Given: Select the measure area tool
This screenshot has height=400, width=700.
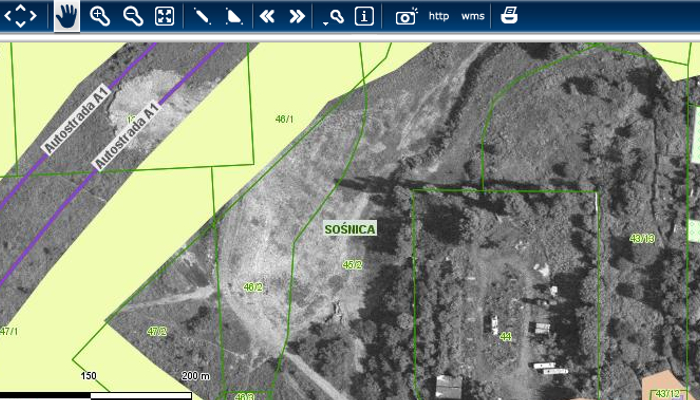Looking at the screenshot, I should [233, 15].
